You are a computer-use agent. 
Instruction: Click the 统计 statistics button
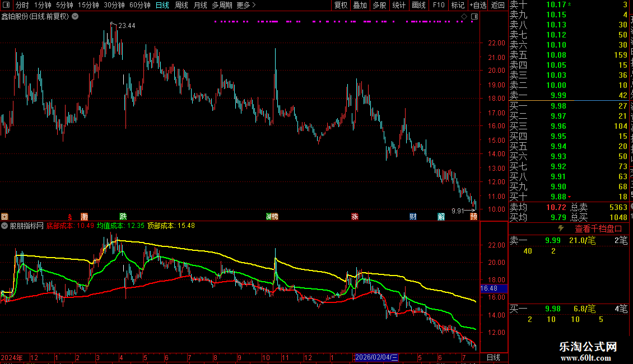tap(399, 5)
